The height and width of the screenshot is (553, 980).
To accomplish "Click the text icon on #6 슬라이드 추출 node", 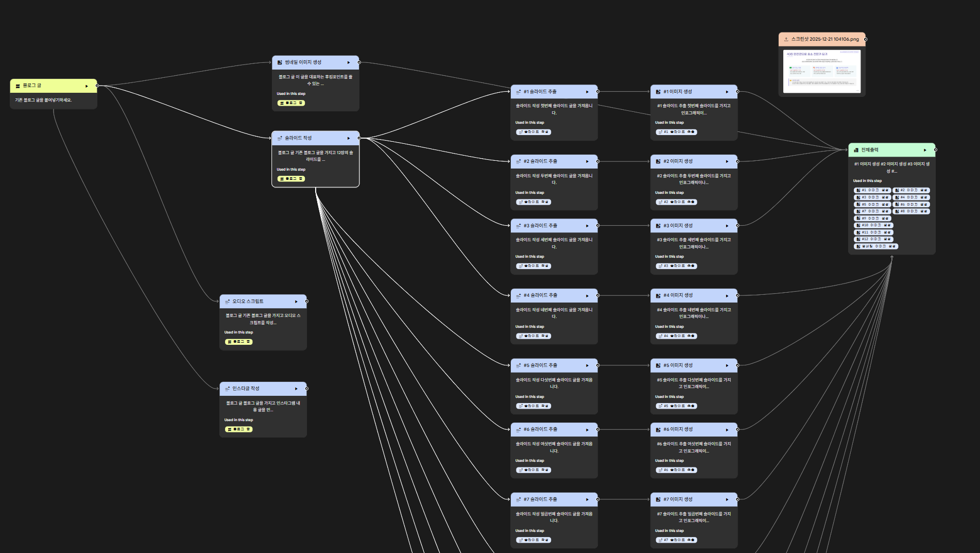I will [519, 429].
